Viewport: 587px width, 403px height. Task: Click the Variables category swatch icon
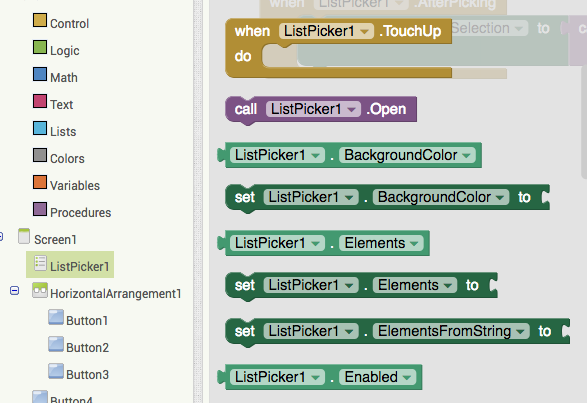pos(40,182)
